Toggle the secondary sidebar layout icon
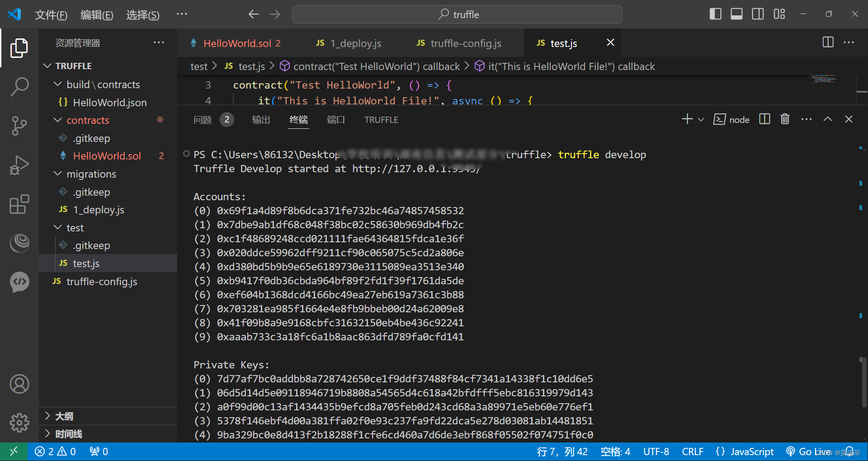Screen dimensions: 868x461 pos(758,14)
